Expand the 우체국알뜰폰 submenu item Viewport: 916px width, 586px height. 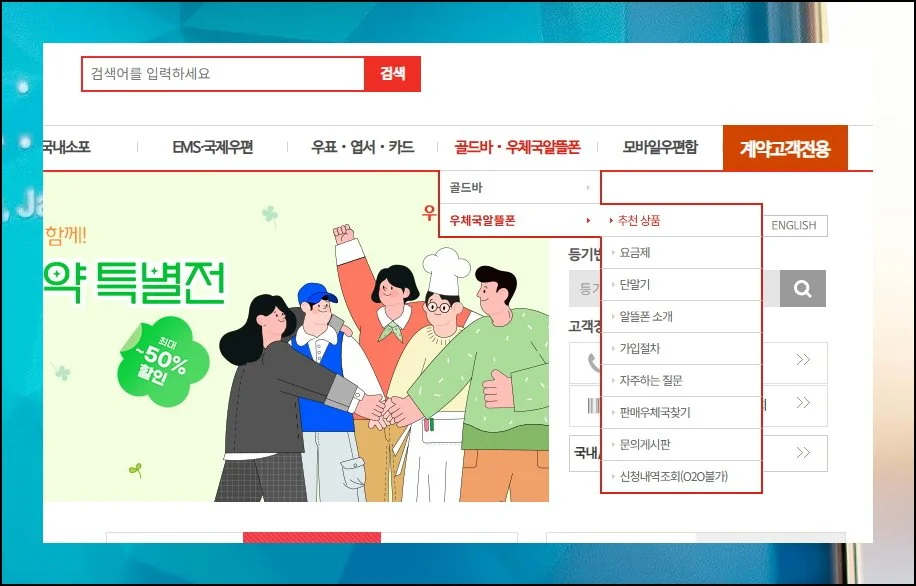coord(520,220)
